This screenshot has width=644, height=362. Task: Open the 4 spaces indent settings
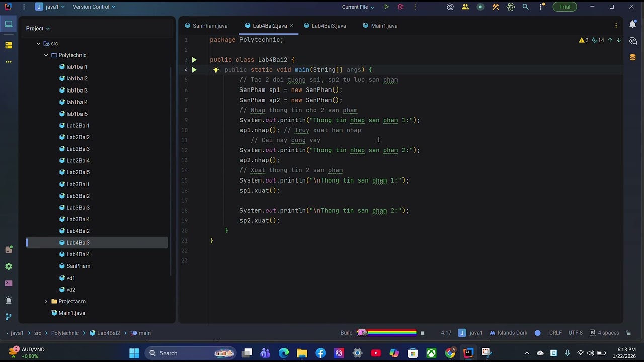pos(604,333)
